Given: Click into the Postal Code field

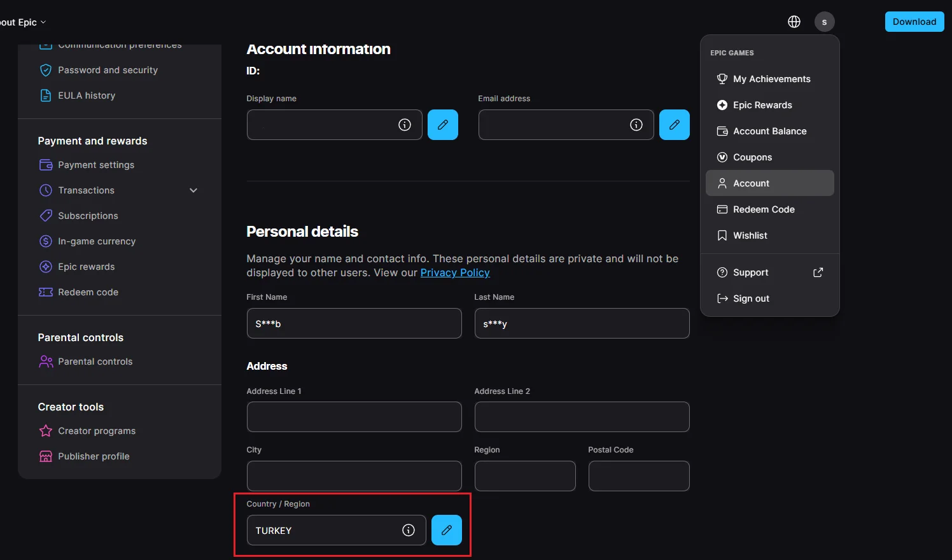Looking at the screenshot, I should (x=638, y=476).
